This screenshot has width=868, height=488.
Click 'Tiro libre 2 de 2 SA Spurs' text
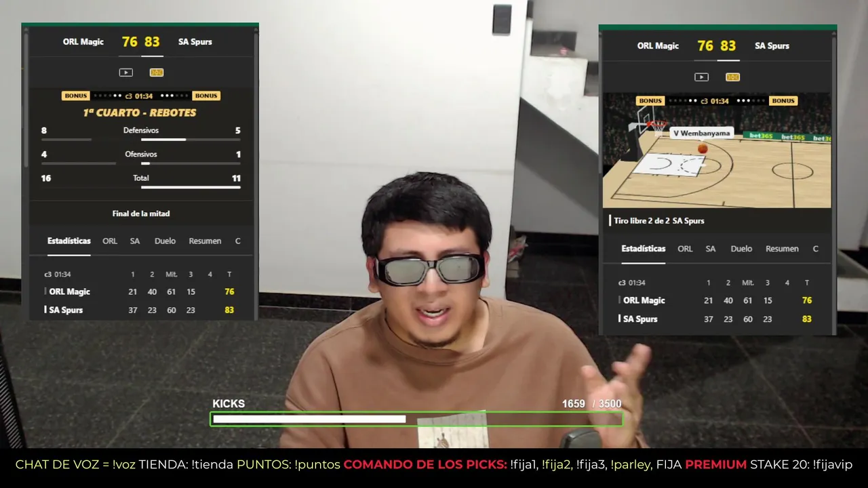coord(659,221)
